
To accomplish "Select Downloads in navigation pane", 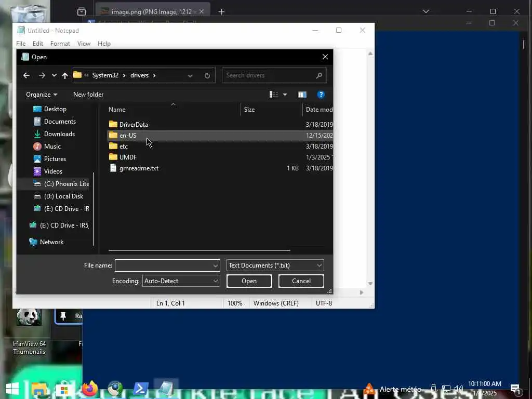I will pos(59,134).
